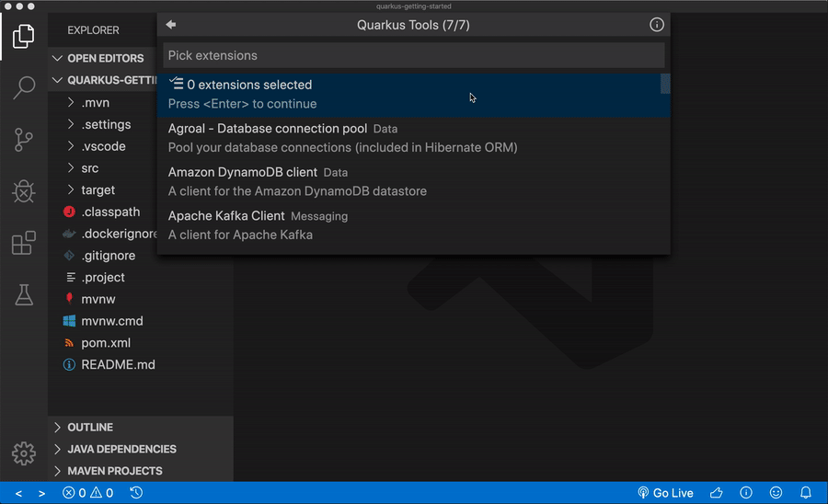Image resolution: width=828 pixels, height=504 pixels.
Task: Open the Test flask icon view
Action: tap(24, 294)
